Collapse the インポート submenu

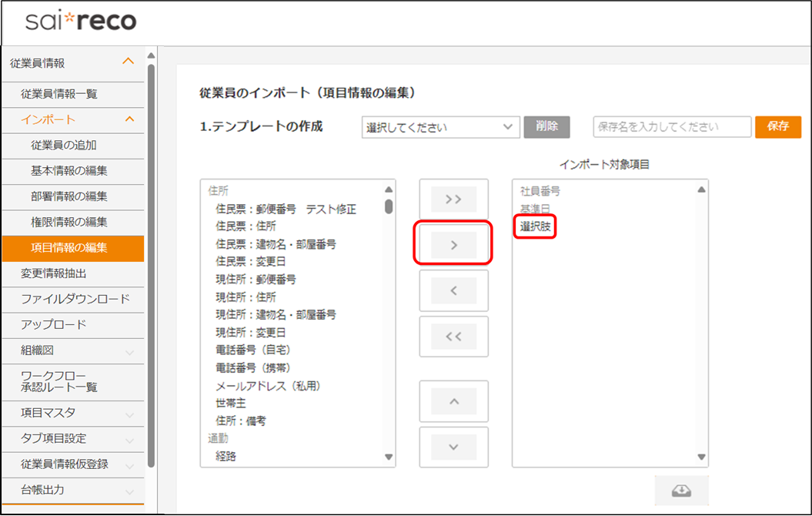click(x=129, y=119)
